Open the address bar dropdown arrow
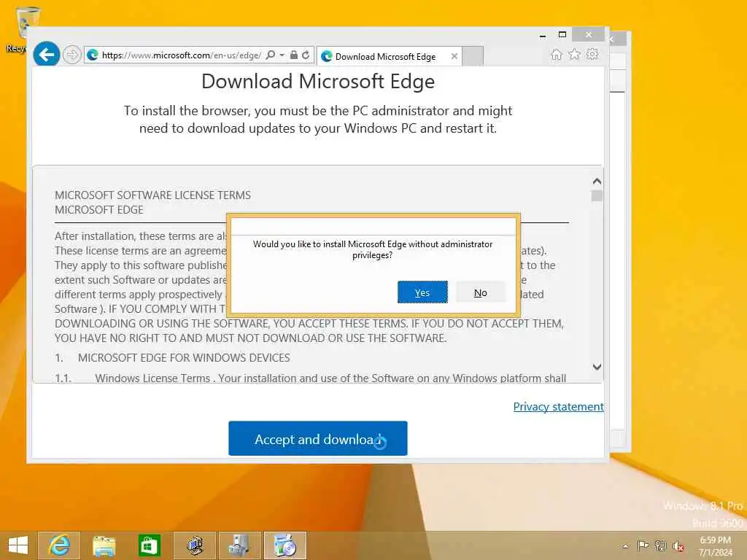 tap(282, 55)
